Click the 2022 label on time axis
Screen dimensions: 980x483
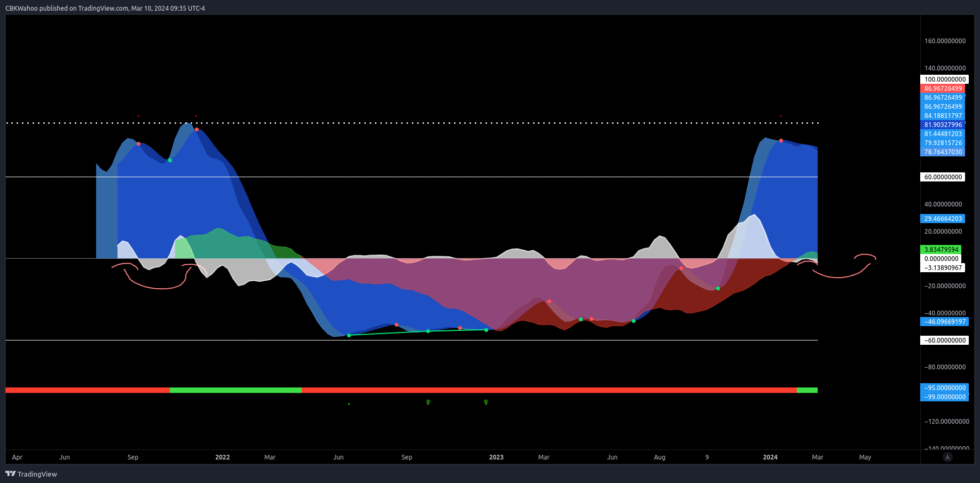click(x=222, y=457)
